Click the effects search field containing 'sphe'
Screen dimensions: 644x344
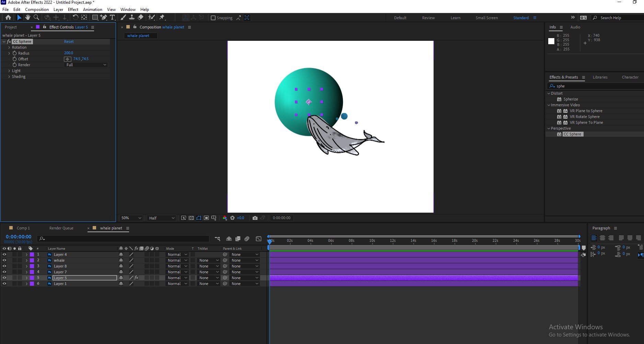[x=597, y=86]
